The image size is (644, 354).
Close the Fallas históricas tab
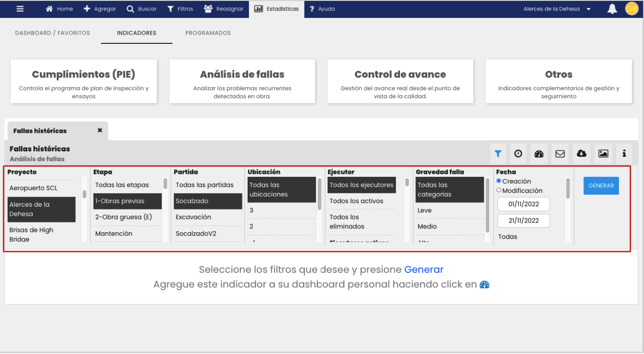(100, 131)
